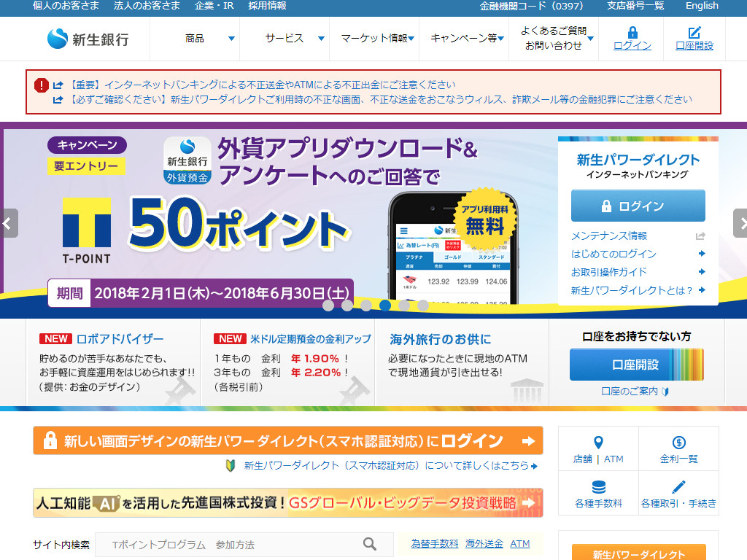Expand the マーケット情報 dropdown menu
The image size is (747, 560).
pyautogui.click(x=377, y=39)
